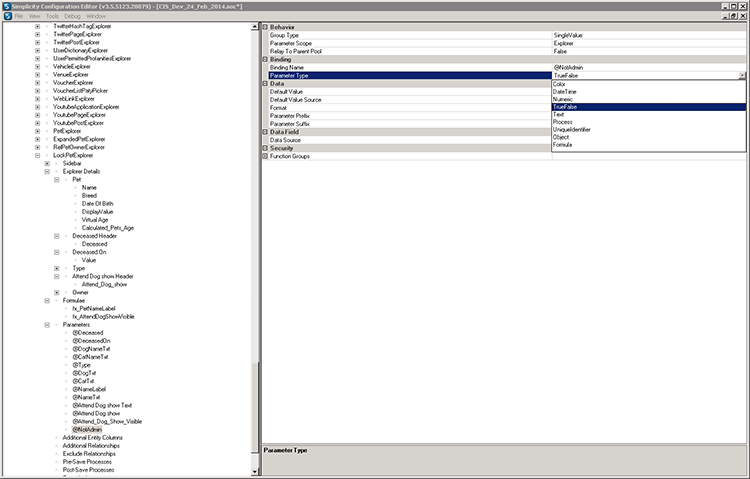This screenshot has width=750, height=479.
Task: Collapse the Security property section
Action: (265, 148)
